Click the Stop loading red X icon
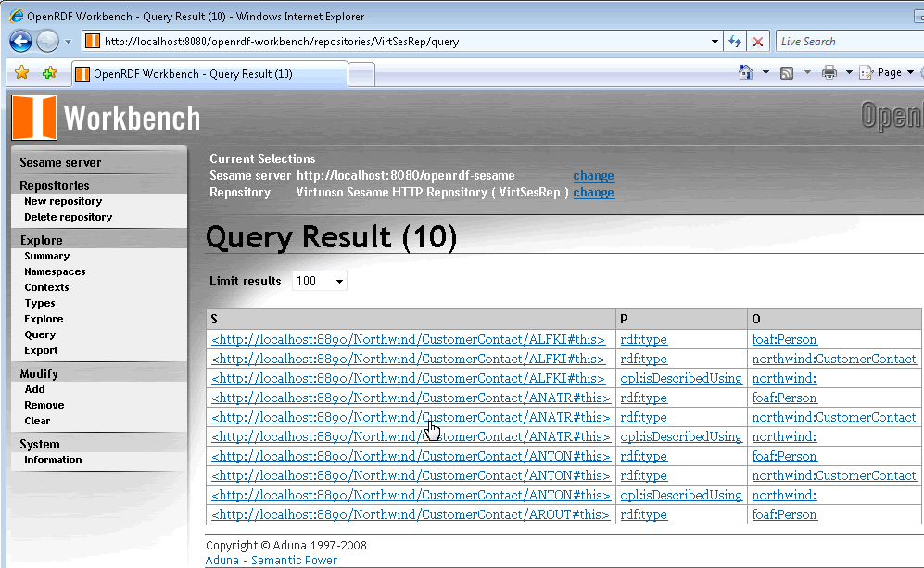 tap(758, 42)
